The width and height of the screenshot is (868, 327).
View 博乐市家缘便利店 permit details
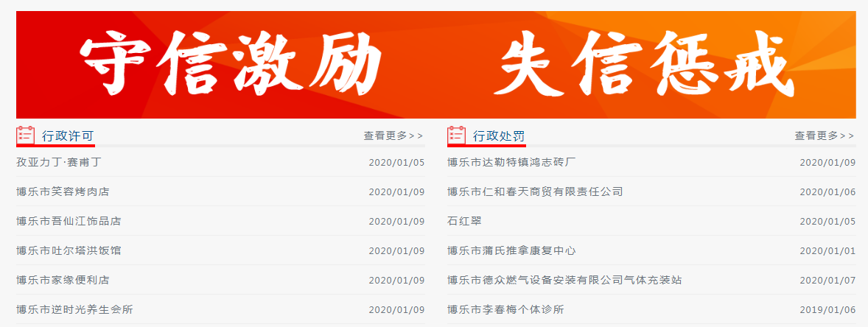(x=63, y=280)
